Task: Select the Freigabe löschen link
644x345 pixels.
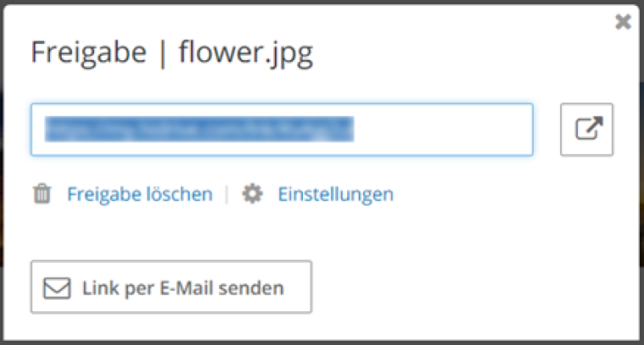Action: click(x=140, y=194)
